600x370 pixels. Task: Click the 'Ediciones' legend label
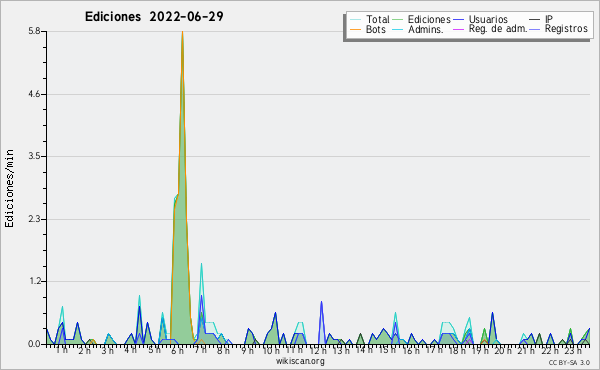point(429,19)
